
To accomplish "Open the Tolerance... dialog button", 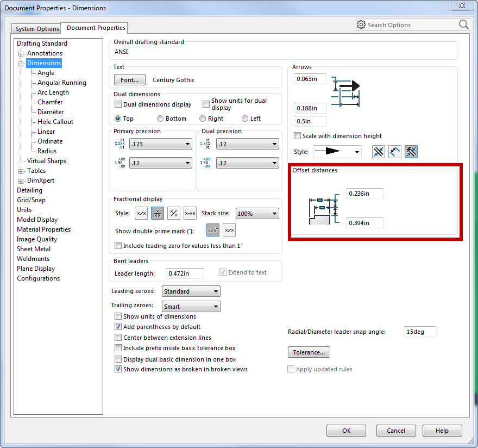I will 309,352.
